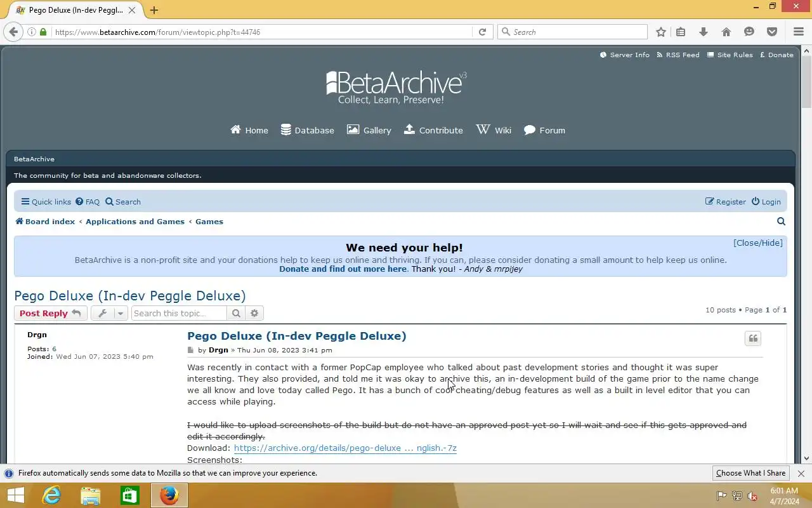Click the Firefox taskbar icon
This screenshot has width=812, height=508.
coord(169,495)
